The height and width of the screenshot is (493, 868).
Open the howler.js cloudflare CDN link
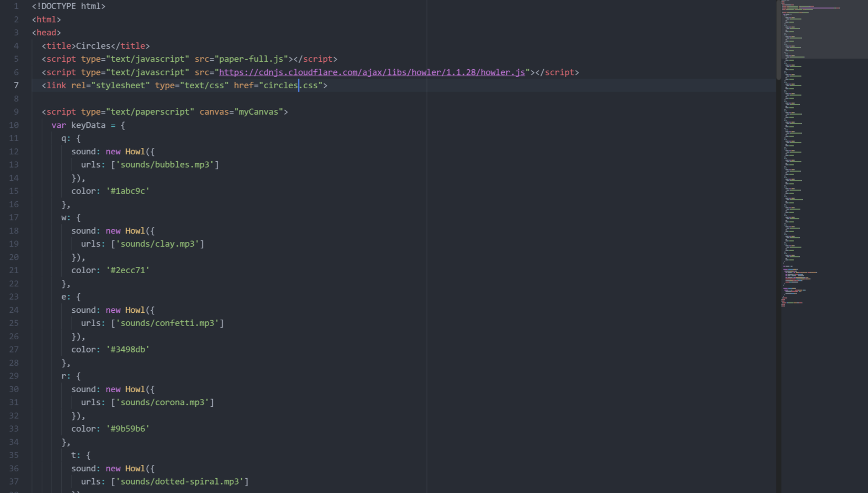pyautogui.click(x=372, y=72)
